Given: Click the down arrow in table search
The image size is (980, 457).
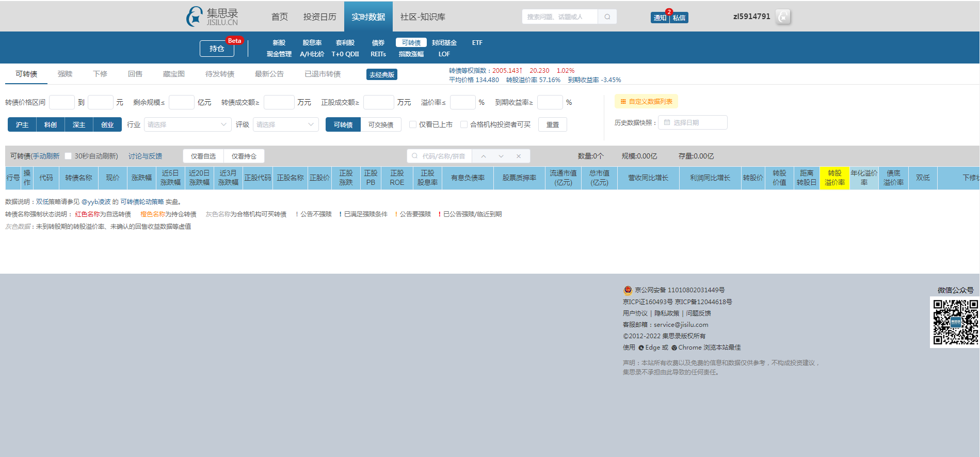Looking at the screenshot, I should click(501, 156).
